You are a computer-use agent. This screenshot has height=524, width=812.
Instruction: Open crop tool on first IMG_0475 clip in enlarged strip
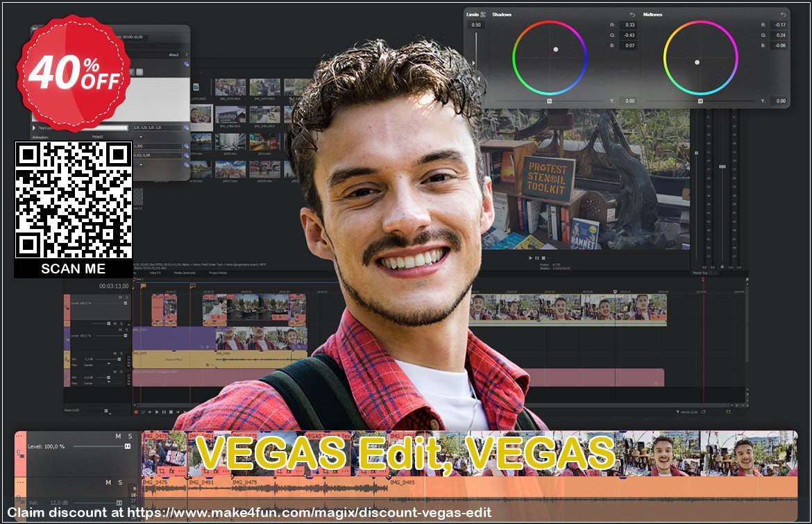(162, 471)
